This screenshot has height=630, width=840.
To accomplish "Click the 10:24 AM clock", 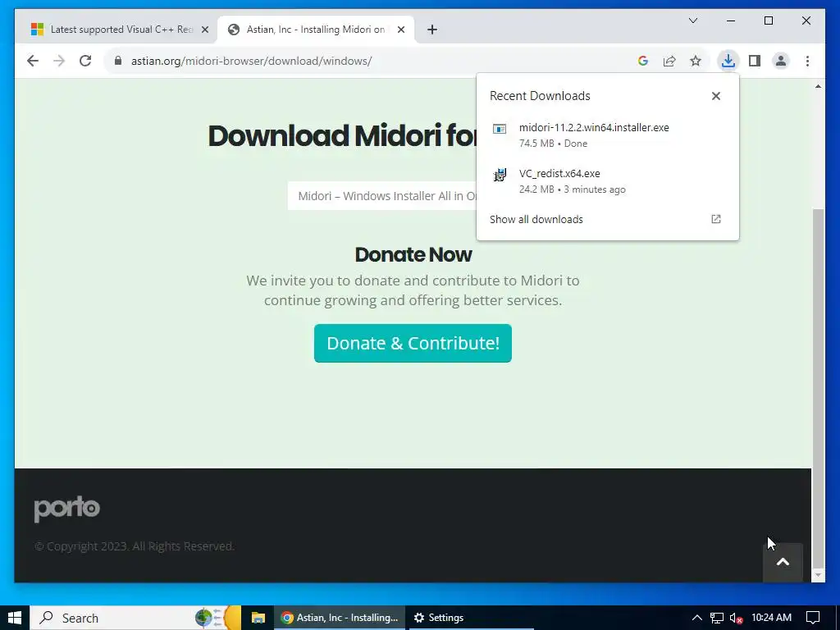I will click(771, 618).
